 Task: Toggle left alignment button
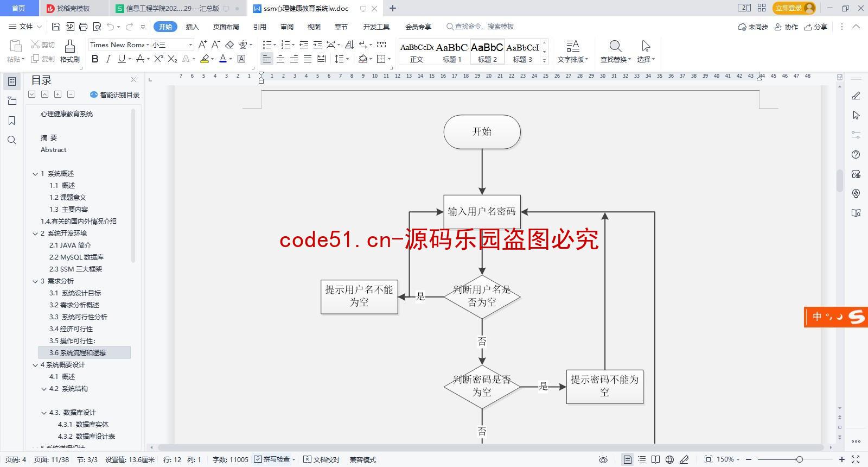click(x=267, y=59)
